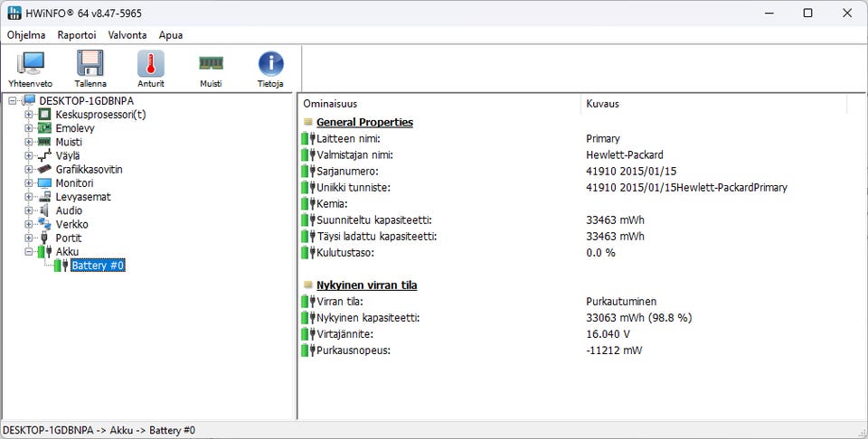
Task: Click the Tallenna floppy disk icon
Action: 90,63
